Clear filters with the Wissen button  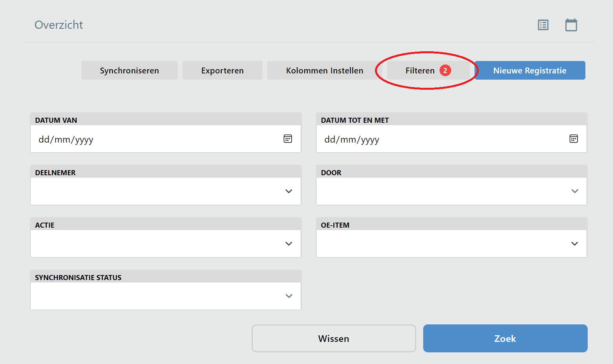click(x=334, y=338)
